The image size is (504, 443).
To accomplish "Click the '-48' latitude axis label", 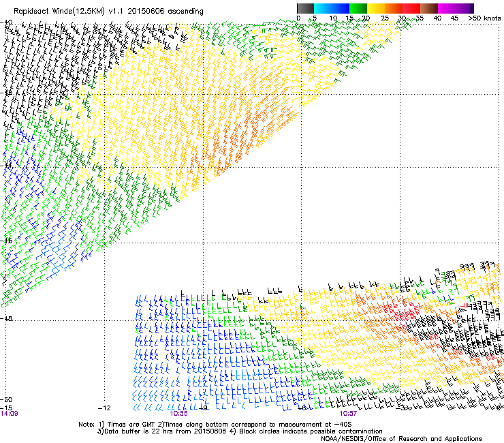I will 6,318.
